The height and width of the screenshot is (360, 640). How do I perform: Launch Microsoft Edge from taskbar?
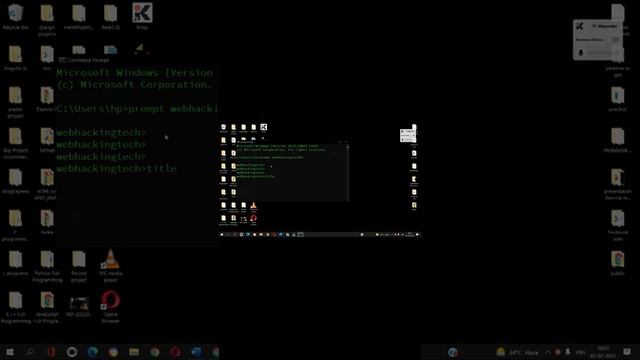(93, 352)
